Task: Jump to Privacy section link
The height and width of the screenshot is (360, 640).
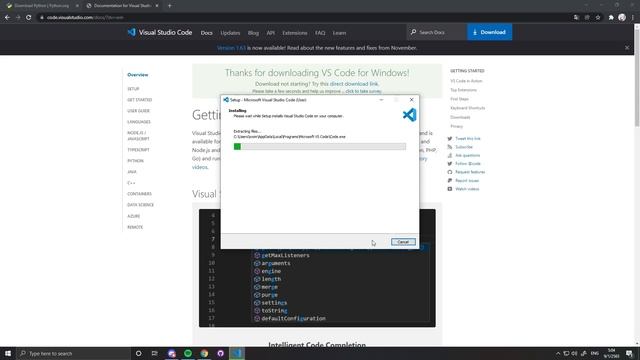Action: coord(456,126)
